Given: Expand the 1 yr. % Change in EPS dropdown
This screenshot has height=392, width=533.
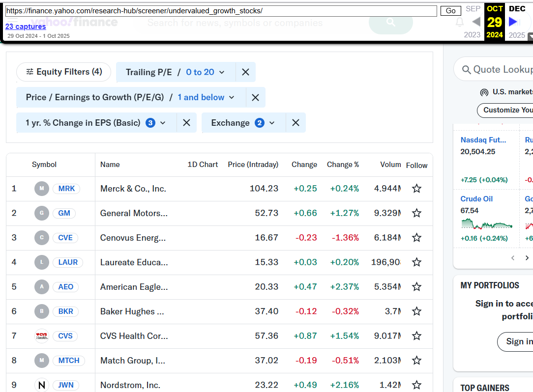Looking at the screenshot, I should tap(96, 123).
